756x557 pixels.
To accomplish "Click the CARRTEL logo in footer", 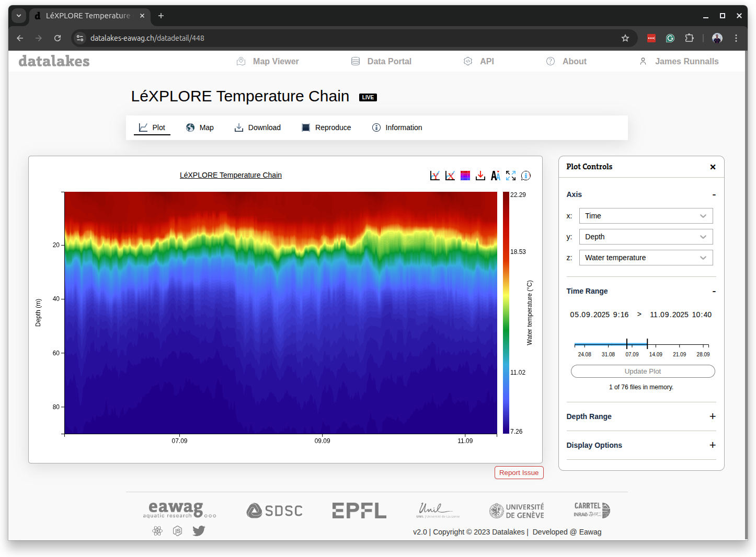I will (x=592, y=510).
